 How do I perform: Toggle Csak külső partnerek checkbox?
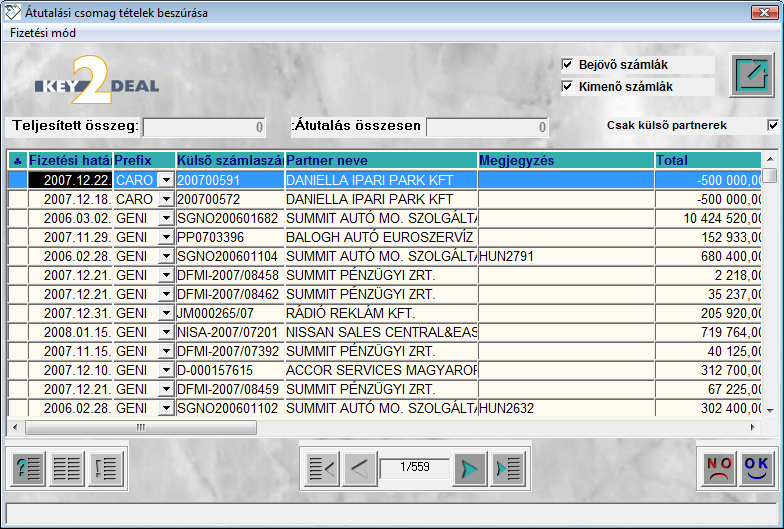(x=772, y=125)
